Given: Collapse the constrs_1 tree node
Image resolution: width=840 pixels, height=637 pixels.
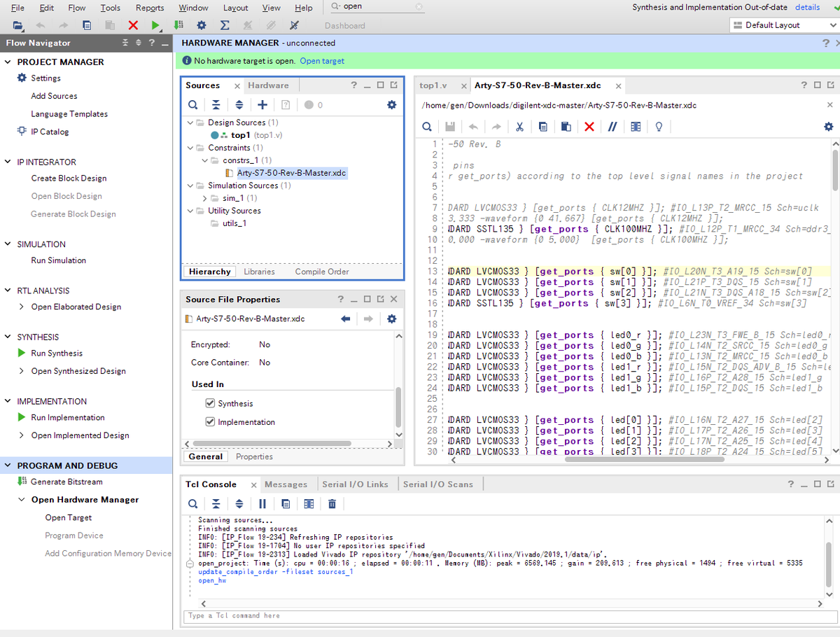Looking at the screenshot, I should click(x=204, y=160).
